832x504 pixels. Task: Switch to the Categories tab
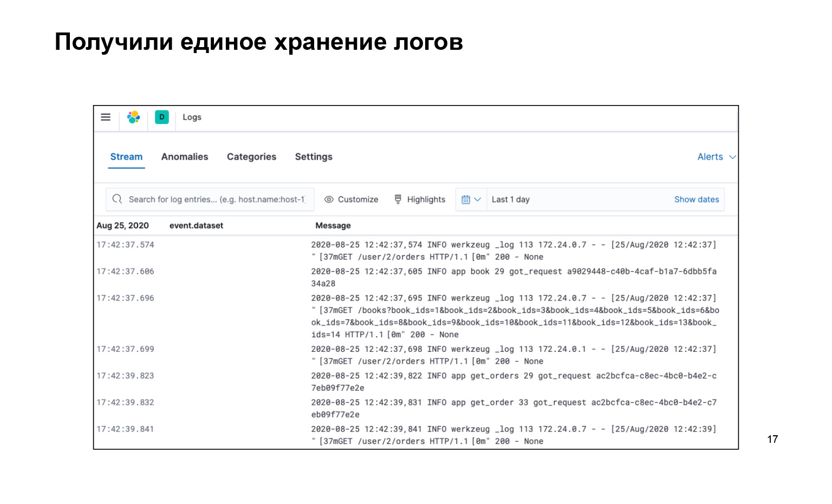pos(251,156)
